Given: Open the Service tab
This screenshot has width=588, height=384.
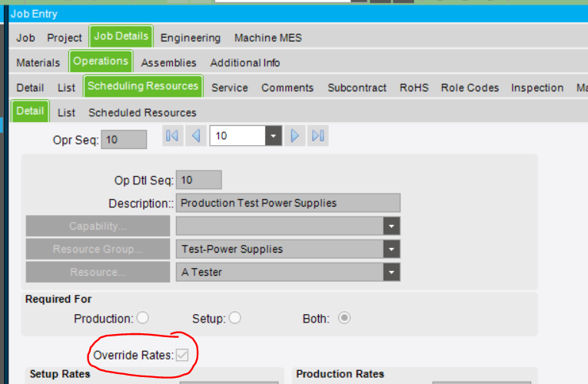Looking at the screenshot, I should 230,88.
